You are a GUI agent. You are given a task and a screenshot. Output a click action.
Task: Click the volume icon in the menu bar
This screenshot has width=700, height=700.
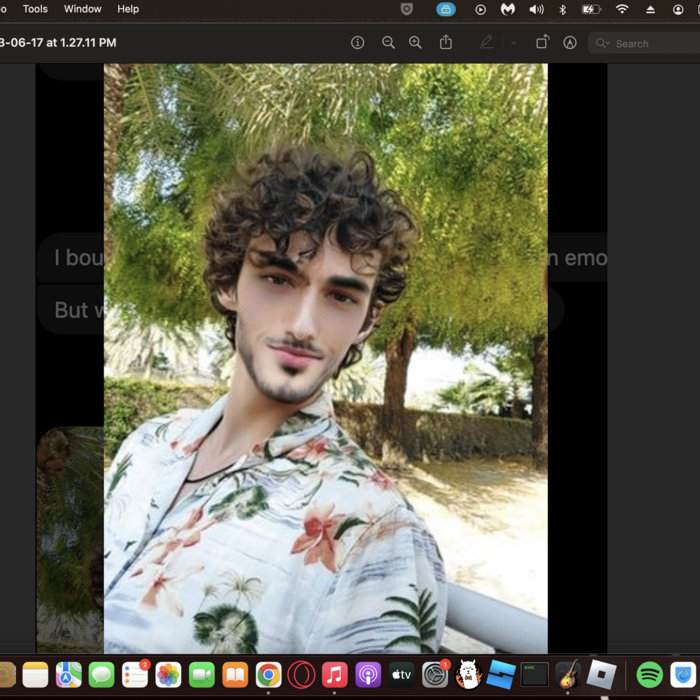pos(536,9)
